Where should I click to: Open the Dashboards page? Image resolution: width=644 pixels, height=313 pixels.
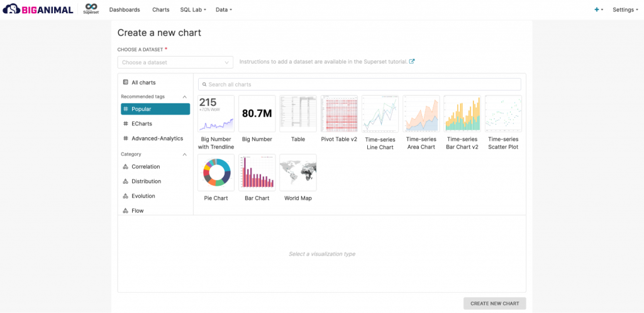click(125, 10)
